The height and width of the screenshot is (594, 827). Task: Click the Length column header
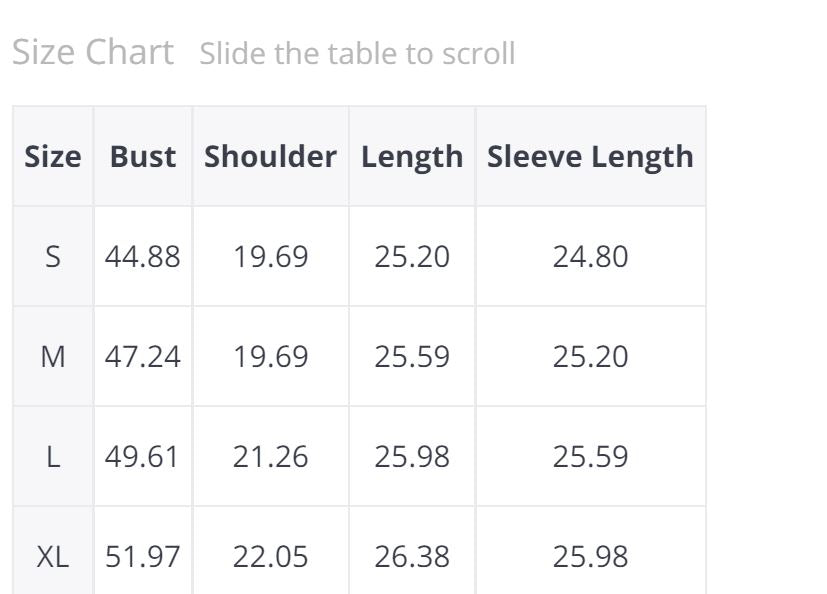click(412, 156)
